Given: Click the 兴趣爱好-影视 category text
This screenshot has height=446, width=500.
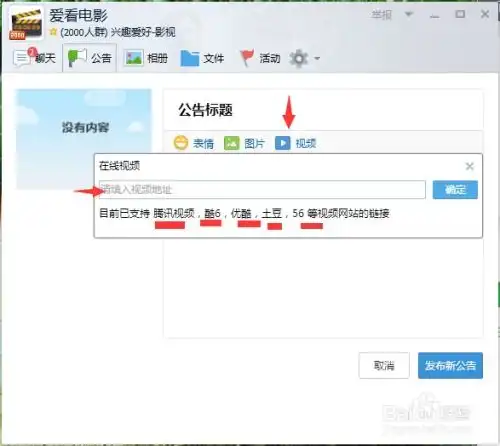Looking at the screenshot, I should click(x=143, y=32).
